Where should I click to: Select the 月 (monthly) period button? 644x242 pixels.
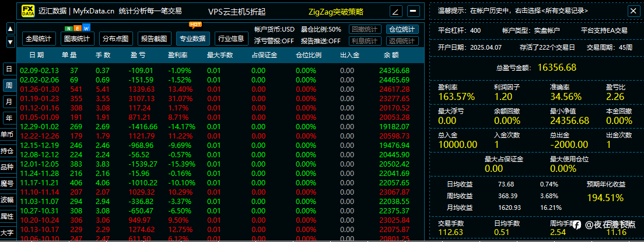point(9,101)
